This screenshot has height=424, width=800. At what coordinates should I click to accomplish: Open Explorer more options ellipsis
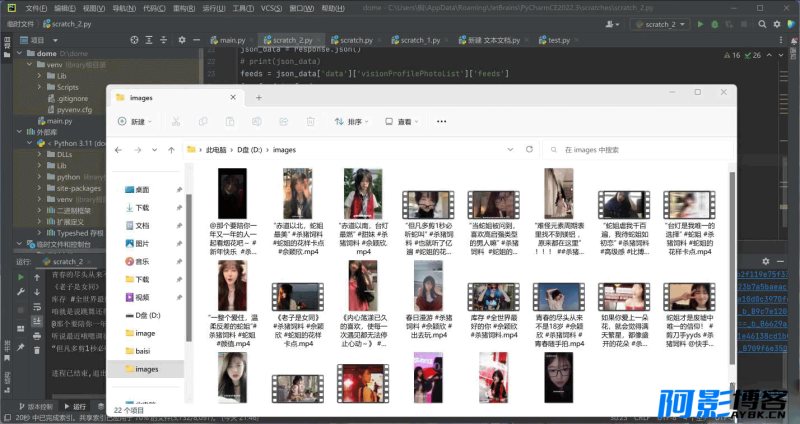[441, 121]
